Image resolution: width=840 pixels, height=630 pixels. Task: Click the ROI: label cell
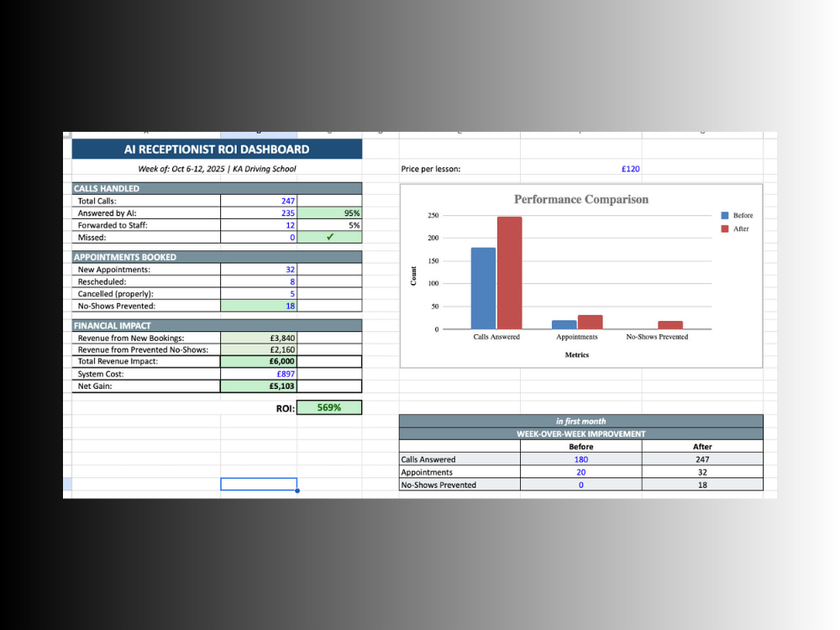pyautogui.click(x=259, y=408)
